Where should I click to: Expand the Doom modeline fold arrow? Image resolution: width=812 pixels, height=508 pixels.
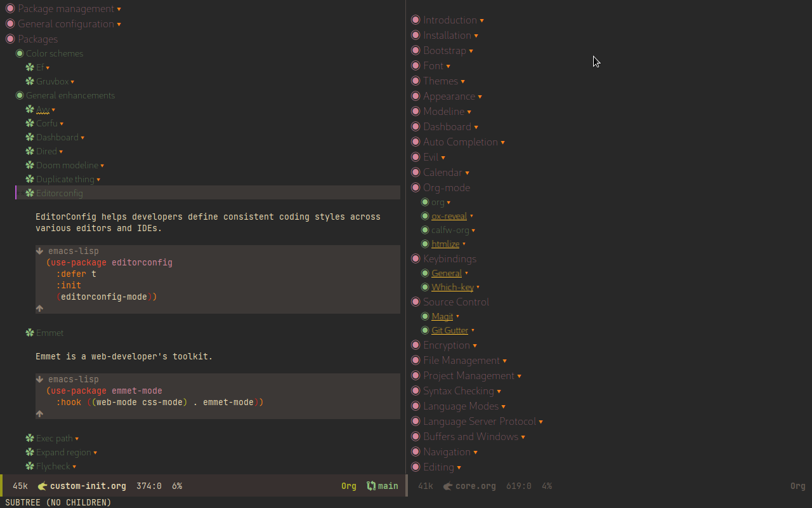(102, 166)
